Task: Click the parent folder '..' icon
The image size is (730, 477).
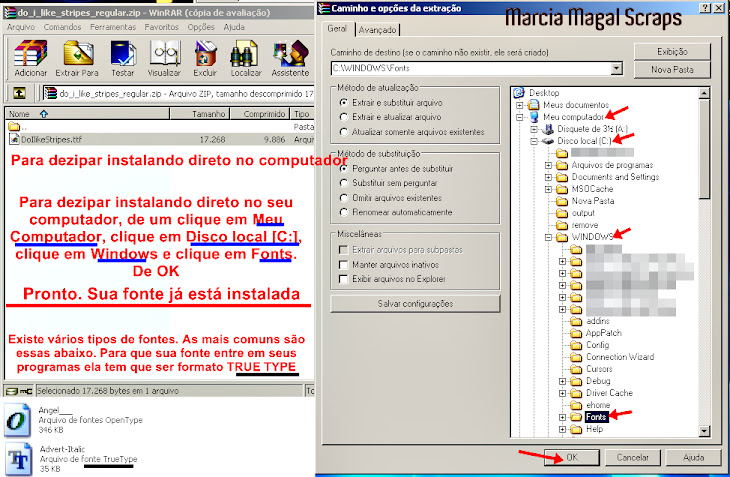Action: click(14, 127)
